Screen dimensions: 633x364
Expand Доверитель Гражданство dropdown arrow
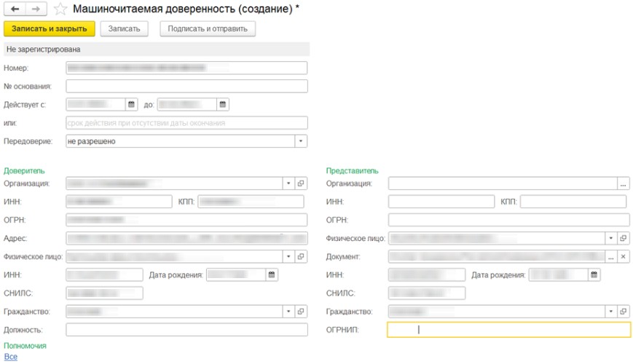288,312
